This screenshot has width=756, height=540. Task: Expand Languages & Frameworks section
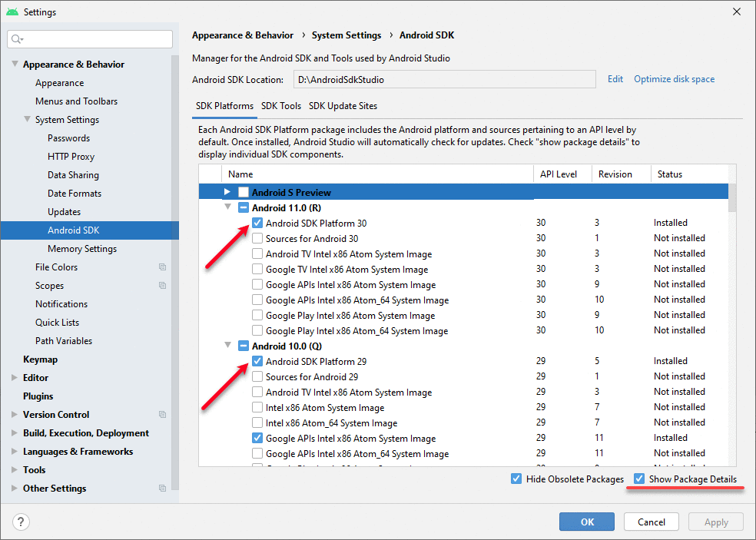[15, 452]
